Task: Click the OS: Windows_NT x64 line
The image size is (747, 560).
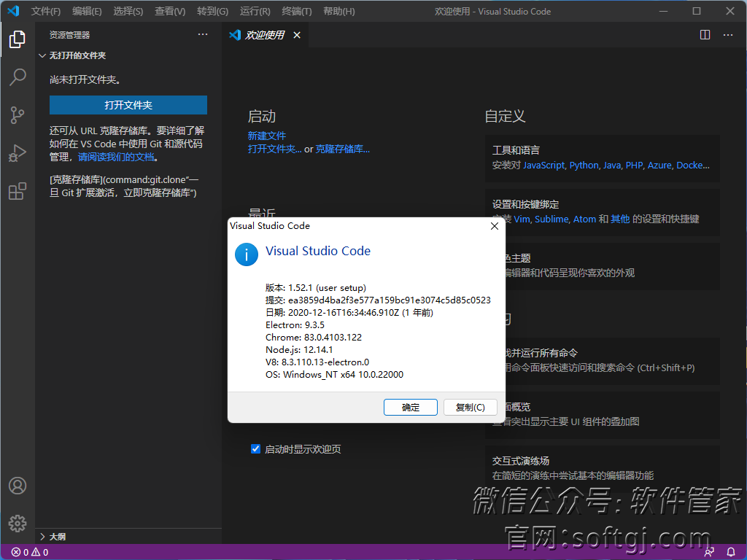Action: click(x=334, y=374)
